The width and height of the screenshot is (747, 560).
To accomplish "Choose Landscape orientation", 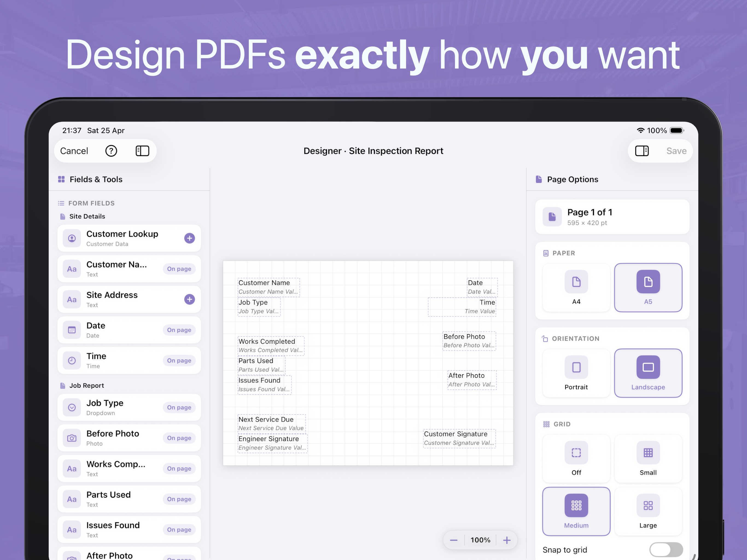I will click(648, 373).
